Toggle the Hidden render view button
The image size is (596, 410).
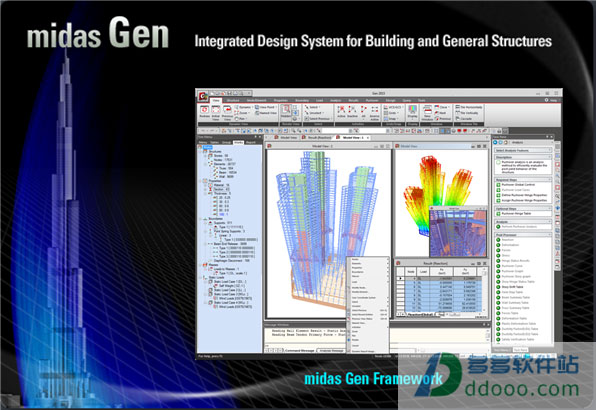(286, 112)
